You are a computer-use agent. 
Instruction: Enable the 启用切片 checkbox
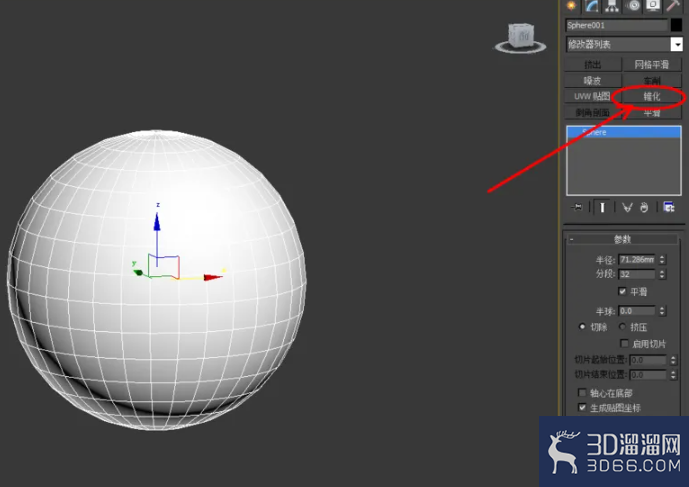[x=624, y=343]
